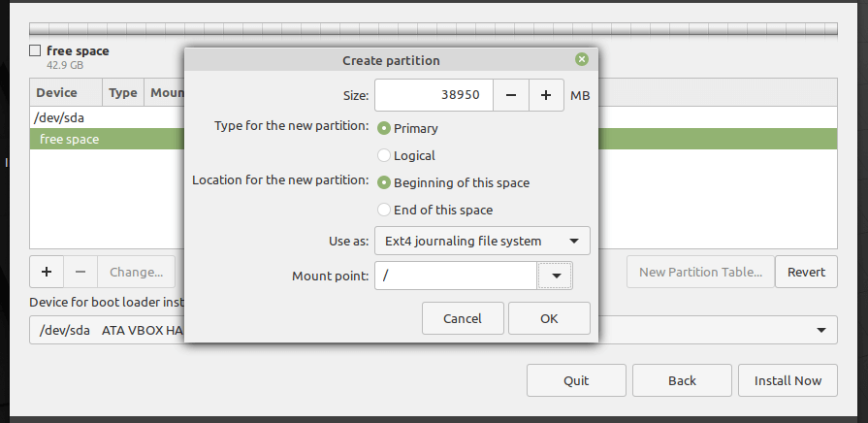Click the Mount point text field

point(456,277)
